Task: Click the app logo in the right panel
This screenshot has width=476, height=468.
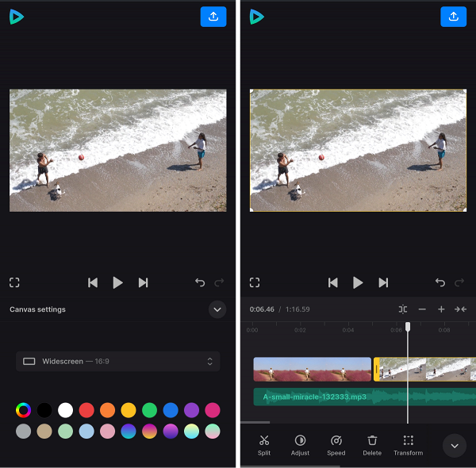Action: tap(256, 17)
